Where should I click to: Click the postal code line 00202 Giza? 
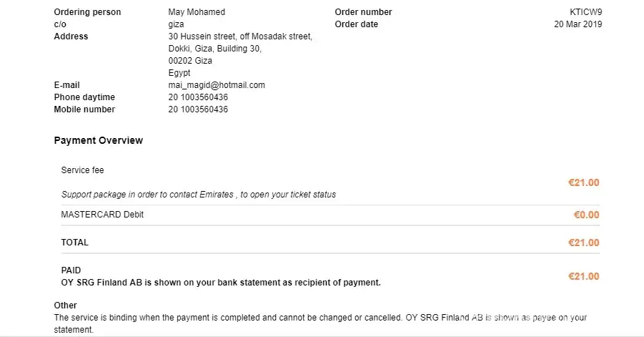point(190,61)
